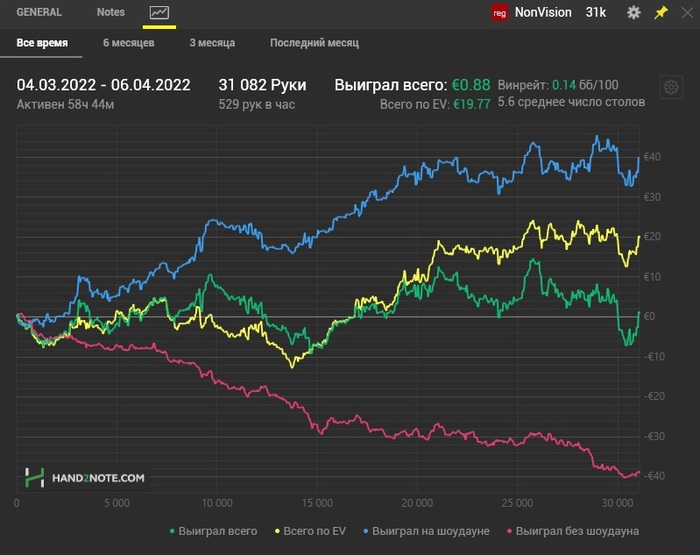700x555 pixels.
Task: Select the 'Последний месяц' period filter
Action: pos(314,43)
